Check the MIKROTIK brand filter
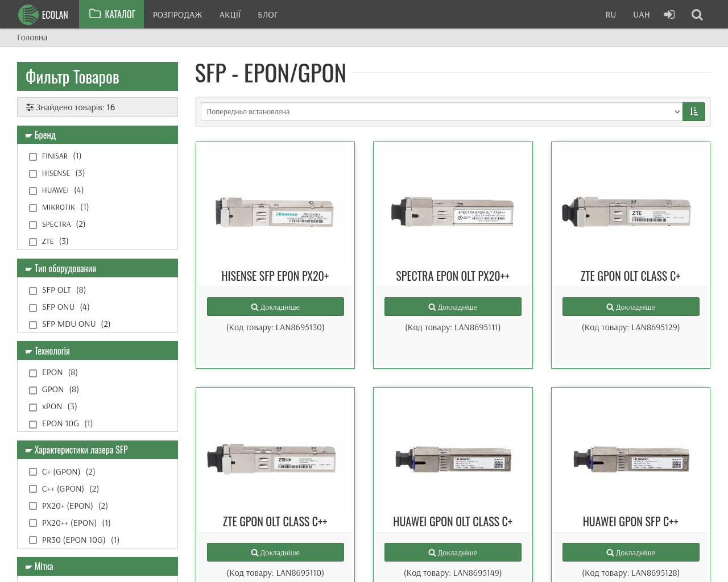This screenshot has height=582, width=728. click(33, 207)
